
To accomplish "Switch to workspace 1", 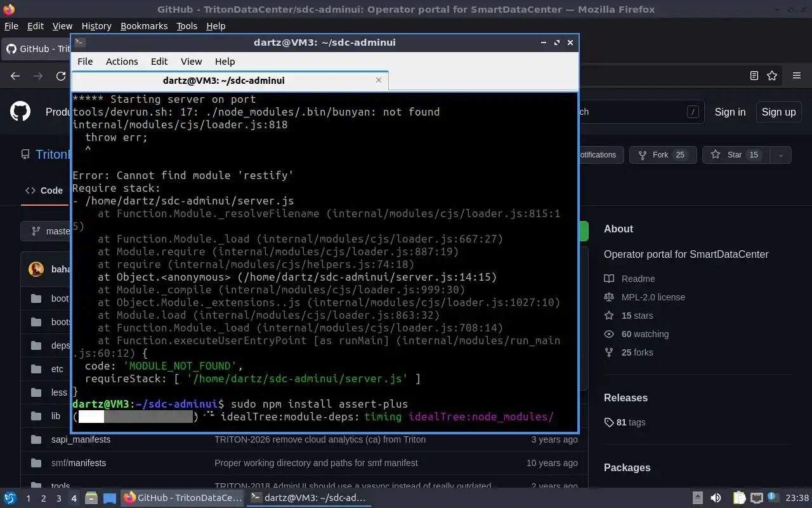I will click(x=28, y=498).
